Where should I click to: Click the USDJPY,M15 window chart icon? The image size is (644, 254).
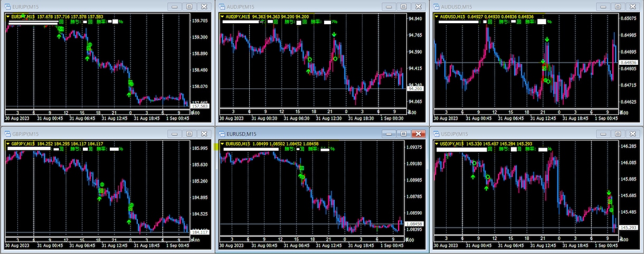pos(436,134)
